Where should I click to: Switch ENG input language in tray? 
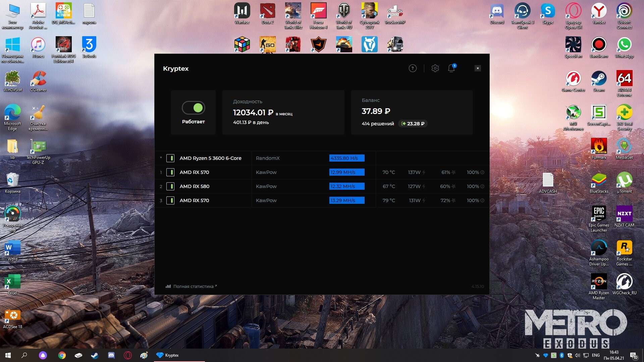596,355
